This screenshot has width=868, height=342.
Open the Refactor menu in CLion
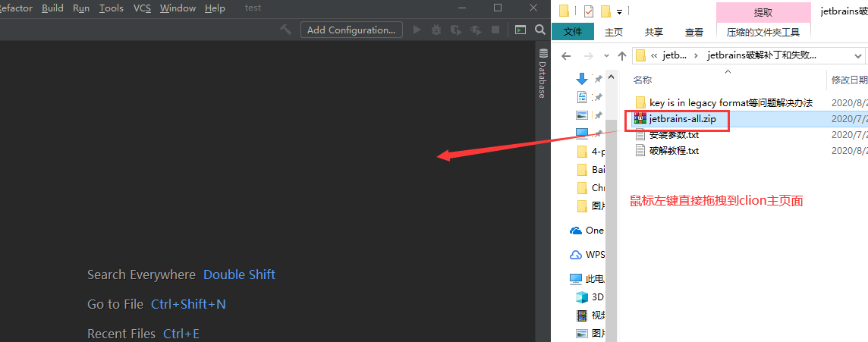(16, 8)
